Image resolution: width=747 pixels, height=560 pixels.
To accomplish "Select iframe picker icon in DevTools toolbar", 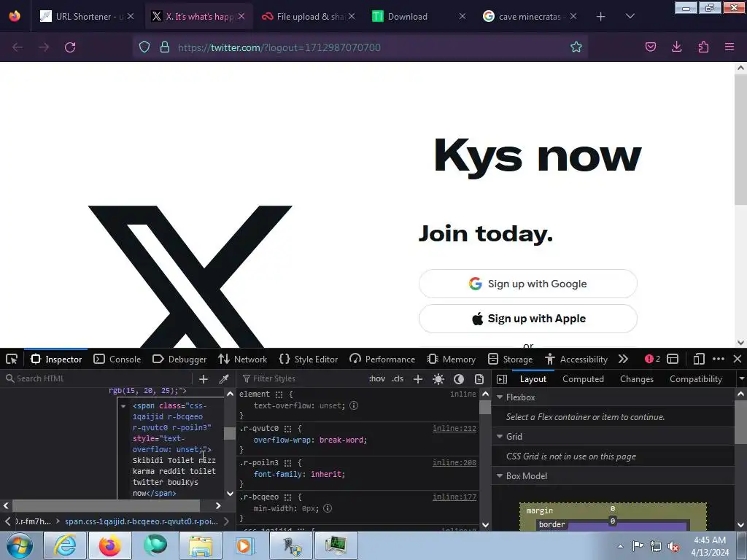I will 673,359.
